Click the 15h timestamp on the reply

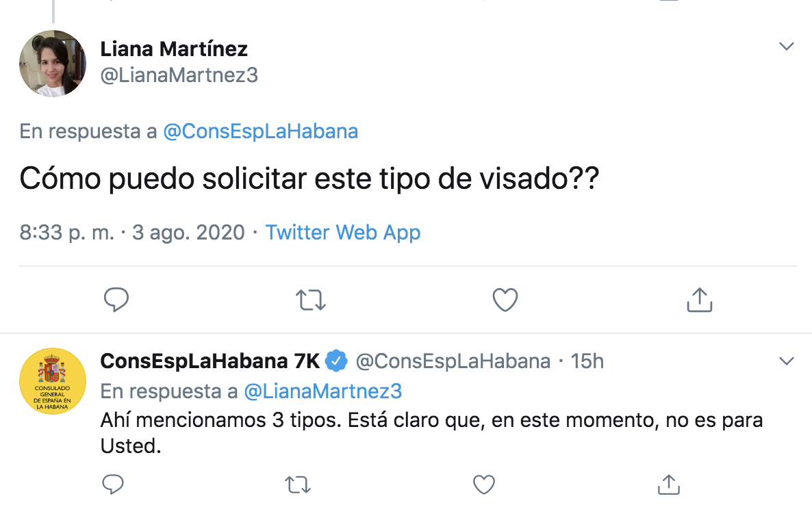point(587,361)
